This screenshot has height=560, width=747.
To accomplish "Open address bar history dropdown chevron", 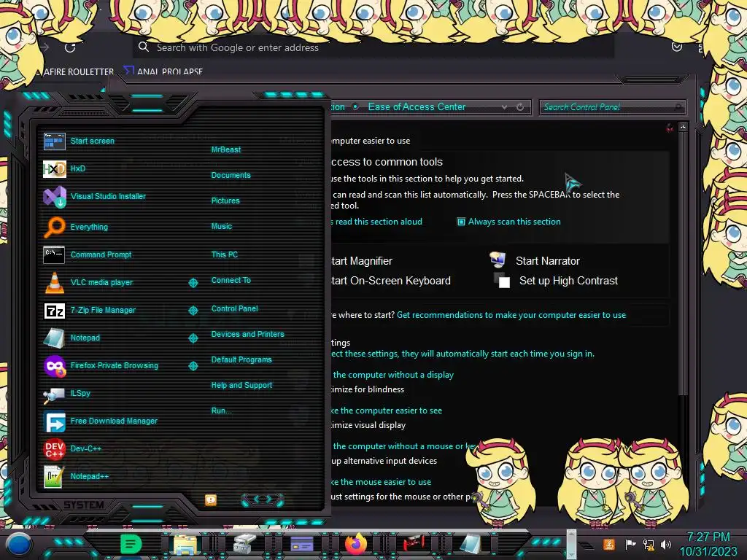I will click(x=504, y=108).
